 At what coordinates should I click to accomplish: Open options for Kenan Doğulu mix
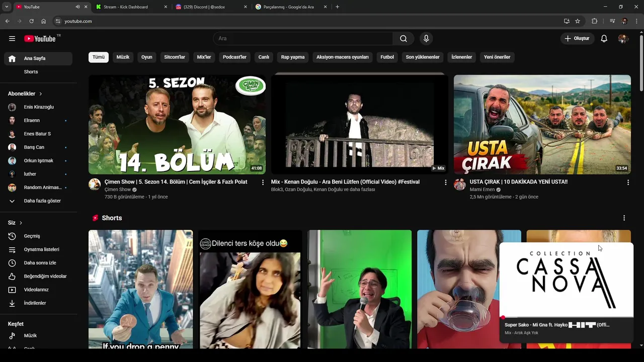point(445,183)
